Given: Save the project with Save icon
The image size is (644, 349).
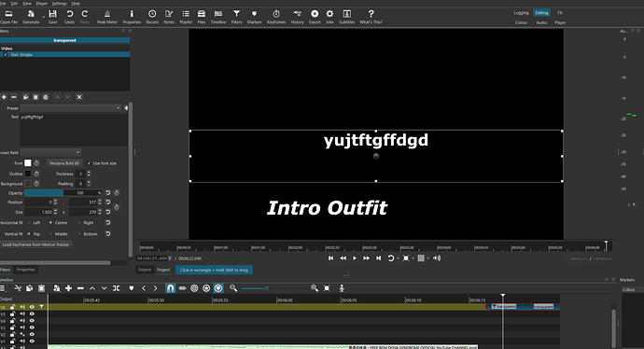Looking at the screenshot, I should [52, 17].
